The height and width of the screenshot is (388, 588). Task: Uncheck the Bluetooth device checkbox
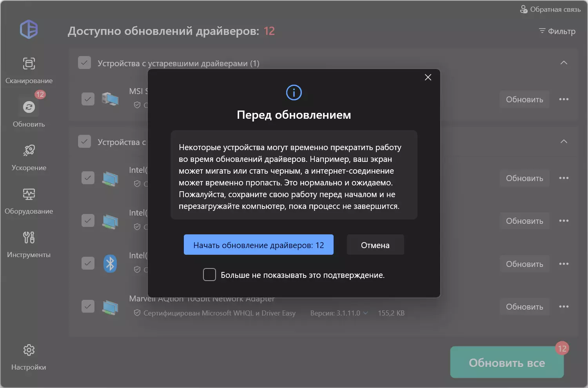coord(88,263)
